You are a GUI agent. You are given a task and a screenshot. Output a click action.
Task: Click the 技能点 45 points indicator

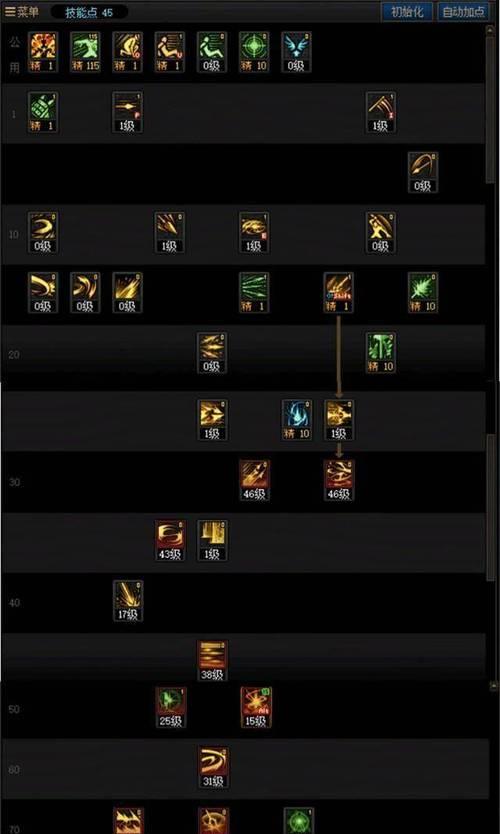coord(89,12)
